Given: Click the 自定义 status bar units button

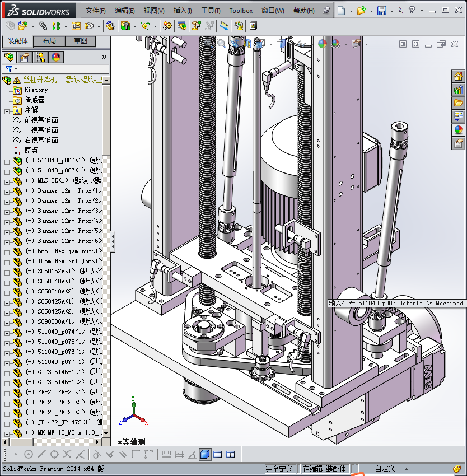Looking at the screenshot, I should click(x=385, y=469).
